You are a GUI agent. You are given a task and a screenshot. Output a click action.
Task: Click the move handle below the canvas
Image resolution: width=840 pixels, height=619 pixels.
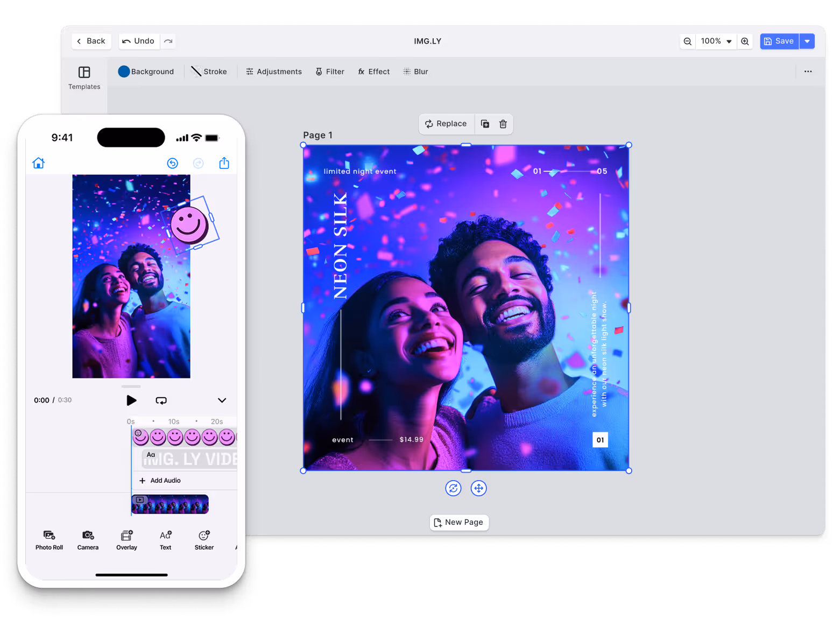pyautogui.click(x=478, y=488)
